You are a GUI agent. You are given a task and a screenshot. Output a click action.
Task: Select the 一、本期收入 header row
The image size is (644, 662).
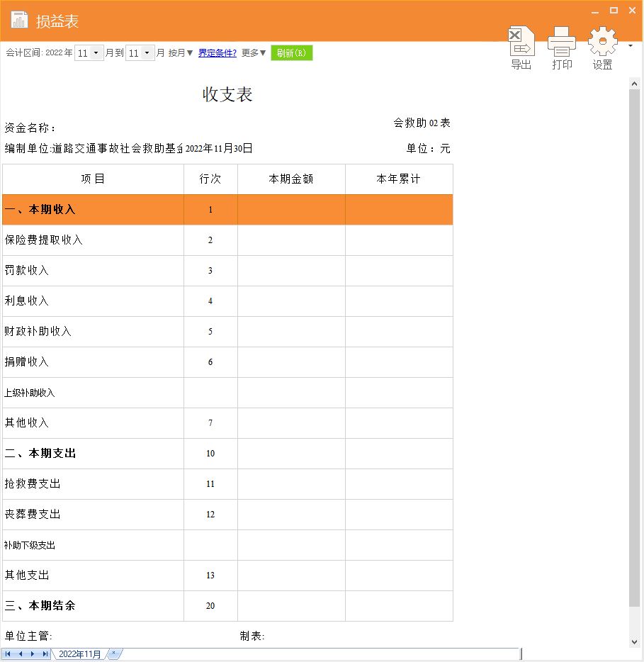pos(92,210)
